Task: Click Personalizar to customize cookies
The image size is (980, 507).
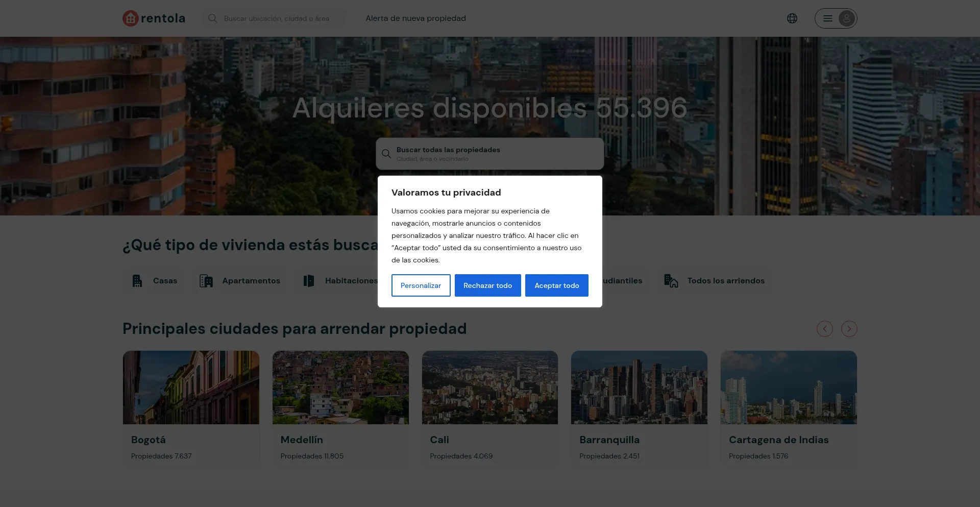Action: point(421,285)
